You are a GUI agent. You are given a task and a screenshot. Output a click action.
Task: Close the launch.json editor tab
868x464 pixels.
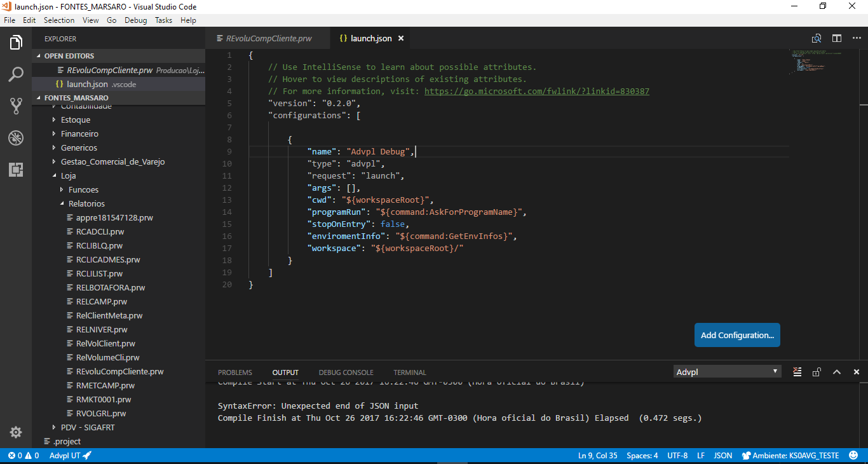coord(401,38)
